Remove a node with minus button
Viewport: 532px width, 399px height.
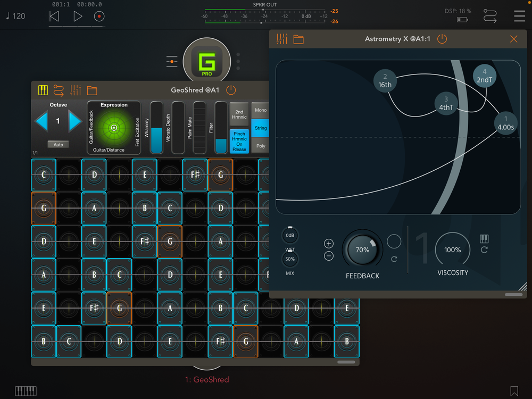point(328,256)
